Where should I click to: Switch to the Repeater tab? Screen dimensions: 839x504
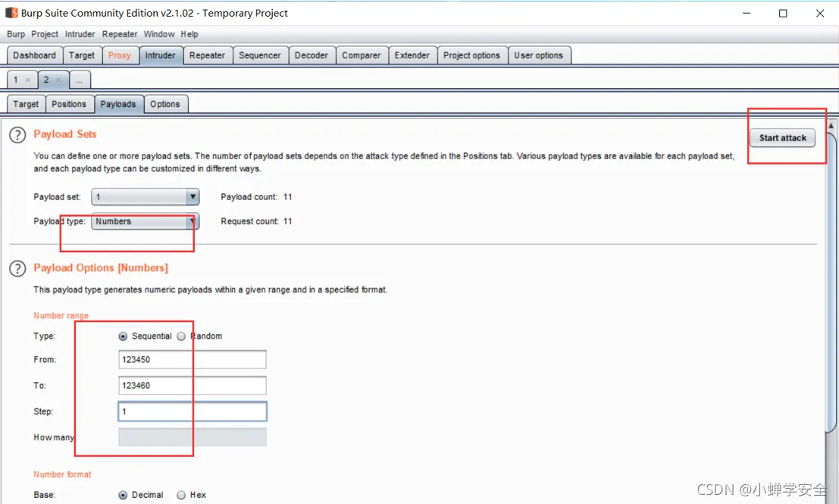coord(207,55)
